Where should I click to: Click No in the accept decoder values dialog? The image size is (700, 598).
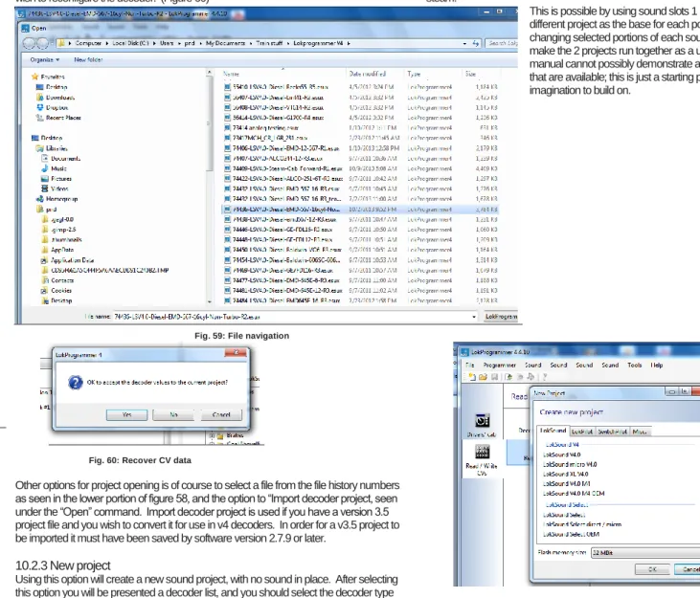173,414
